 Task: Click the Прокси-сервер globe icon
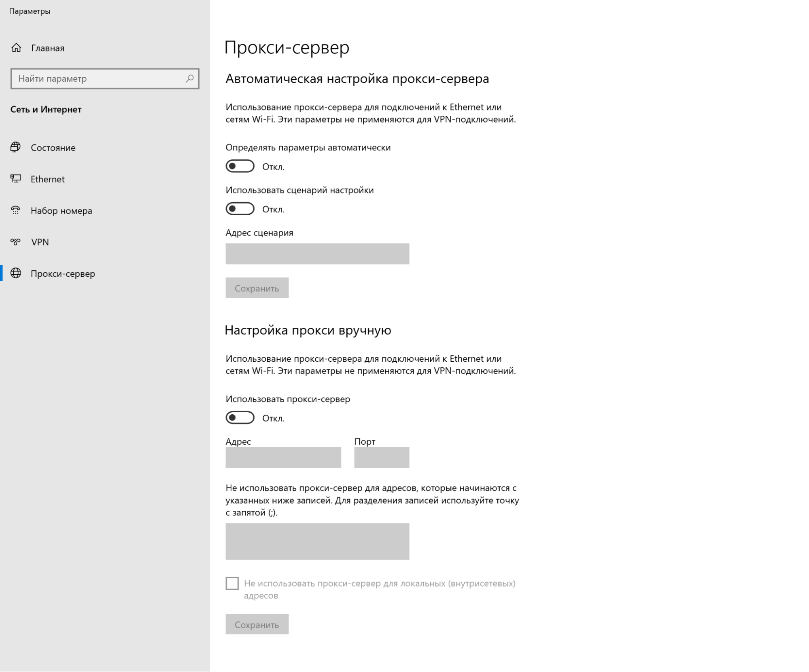click(16, 273)
